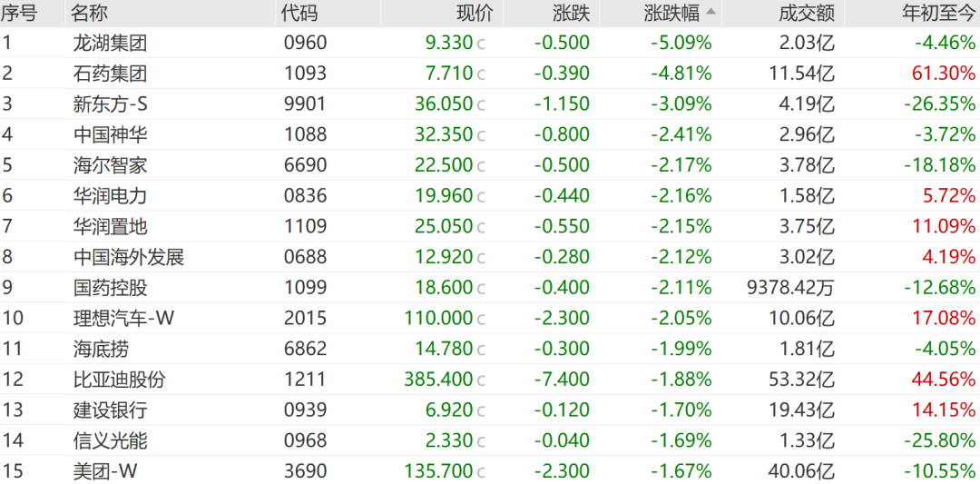This screenshot has height=484, width=980.
Task: Click the sort arrow next to 涨跌幅
Action: pyautogui.click(x=711, y=12)
